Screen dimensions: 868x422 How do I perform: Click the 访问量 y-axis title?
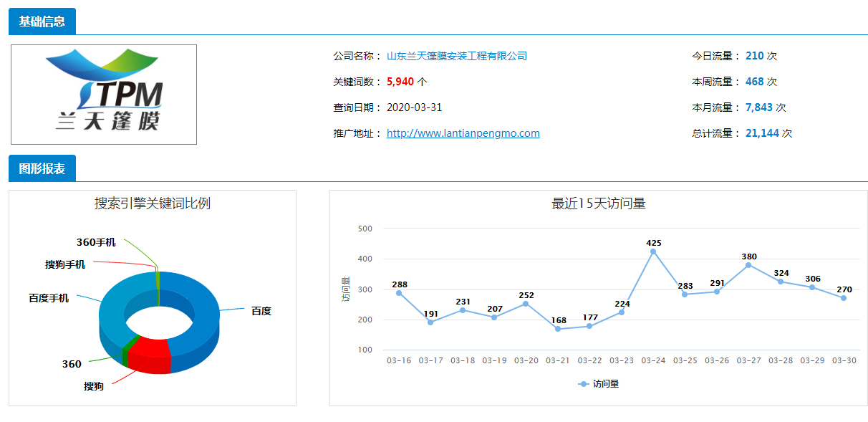pos(346,289)
